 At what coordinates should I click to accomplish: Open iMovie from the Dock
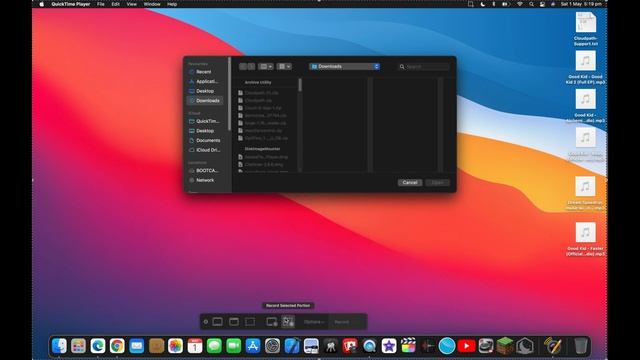[389, 346]
